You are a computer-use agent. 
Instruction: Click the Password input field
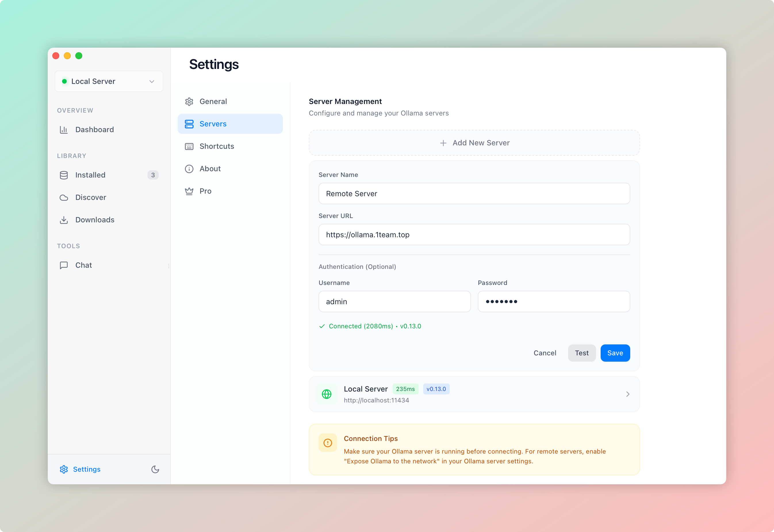coord(553,301)
